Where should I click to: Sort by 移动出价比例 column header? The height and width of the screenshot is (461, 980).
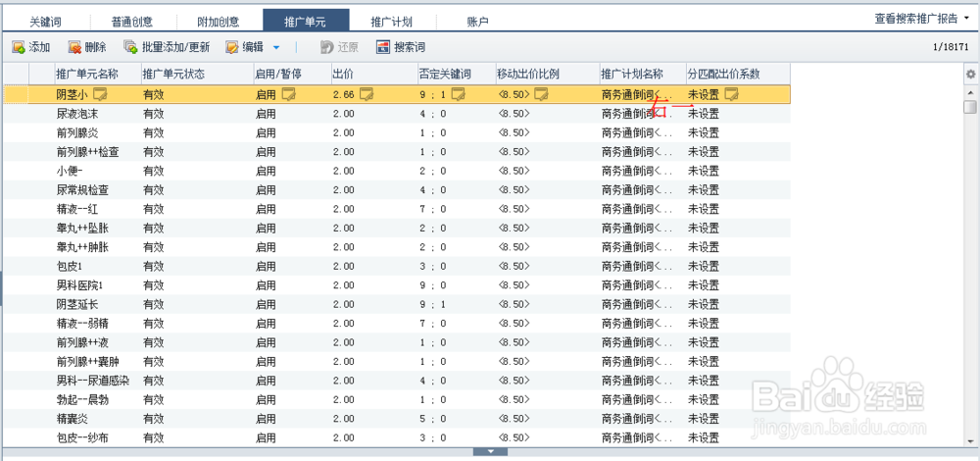pyautogui.click(x=547, y=74)
